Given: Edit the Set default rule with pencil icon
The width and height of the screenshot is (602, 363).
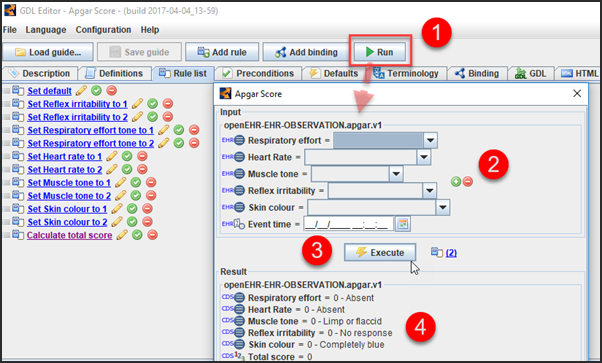Looking at the screenshot, I should pos(81,91).
